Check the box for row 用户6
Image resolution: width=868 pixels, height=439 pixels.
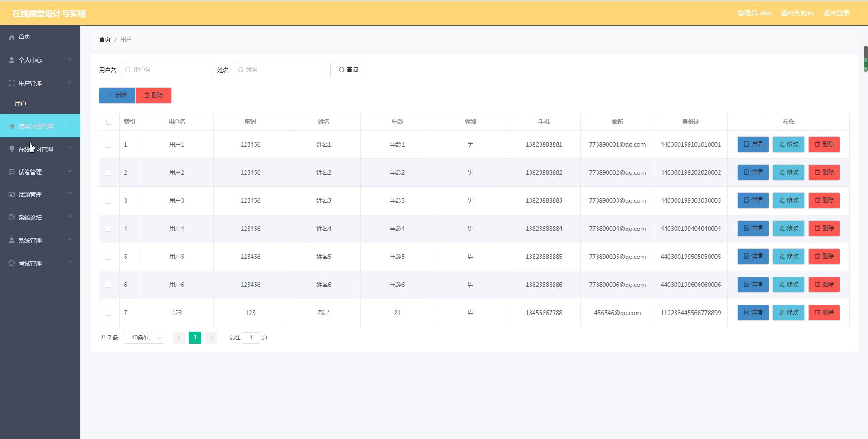pos(108,285)
